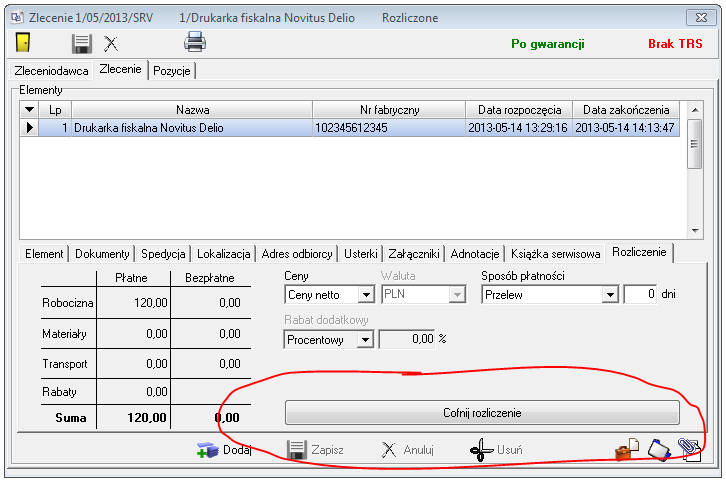Select the Rozliczenie sub-tab
The height and width of the screenshot is (483, 726).
pyautogui.click(x=639, y=252)
